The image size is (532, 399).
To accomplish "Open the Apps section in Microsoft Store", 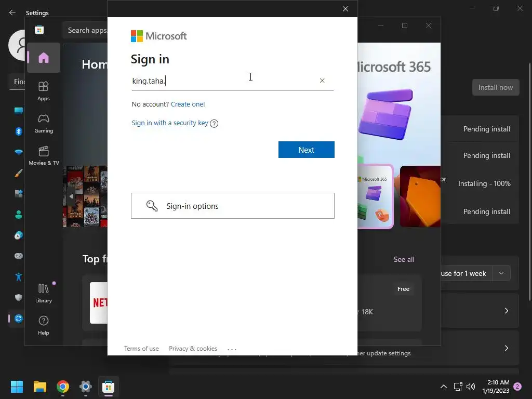I will [44, 91].
